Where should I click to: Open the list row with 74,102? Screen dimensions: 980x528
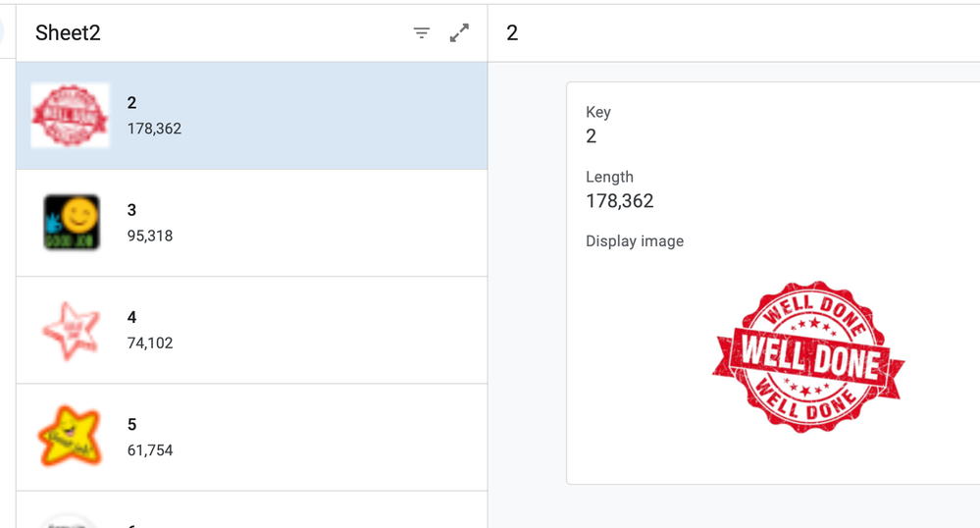pos(294,330)
